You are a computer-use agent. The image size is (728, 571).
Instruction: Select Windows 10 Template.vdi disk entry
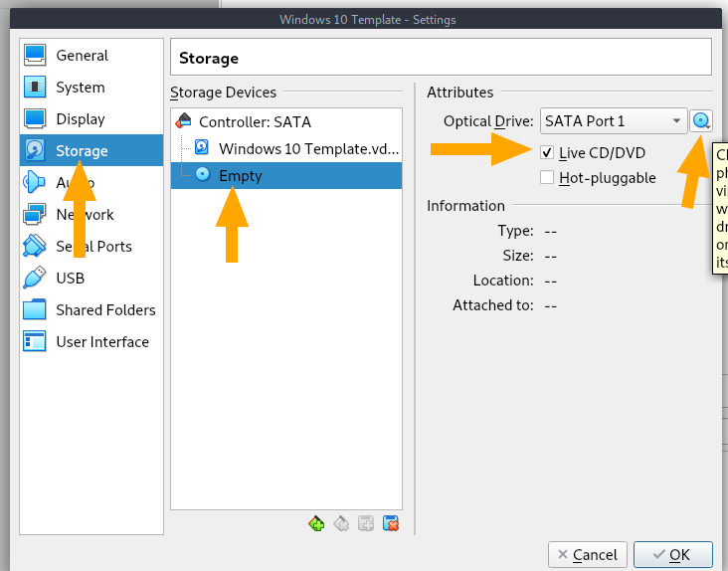click(x=286, y=148)
